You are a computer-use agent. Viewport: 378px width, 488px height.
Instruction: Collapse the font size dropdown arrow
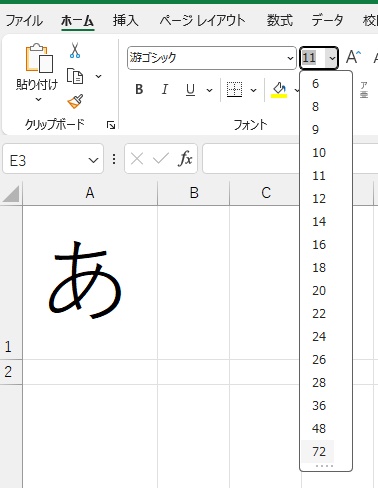[332, 58]
